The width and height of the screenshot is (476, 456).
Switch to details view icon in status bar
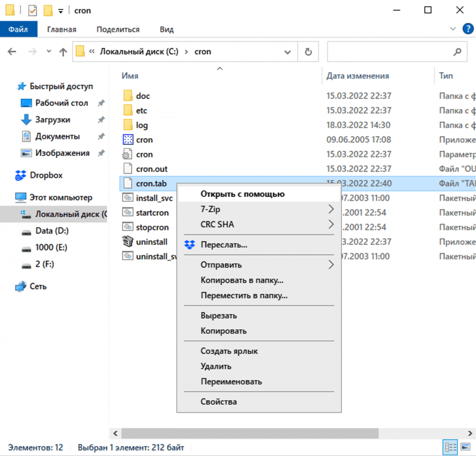(x=450, y=447)
